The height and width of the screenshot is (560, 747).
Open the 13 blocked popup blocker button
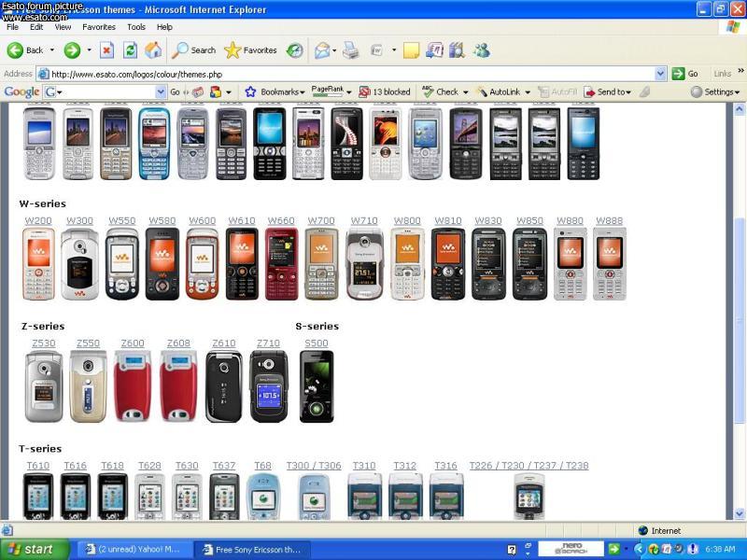385,91
